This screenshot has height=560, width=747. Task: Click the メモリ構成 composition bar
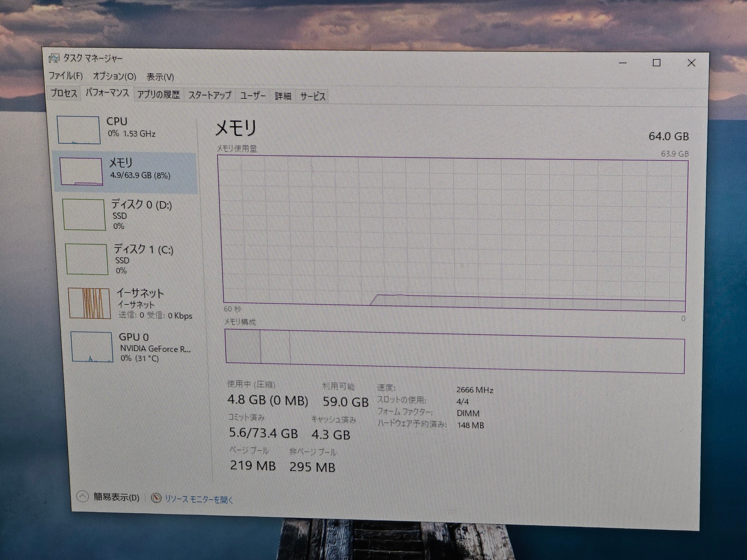[x=455, y=351]
